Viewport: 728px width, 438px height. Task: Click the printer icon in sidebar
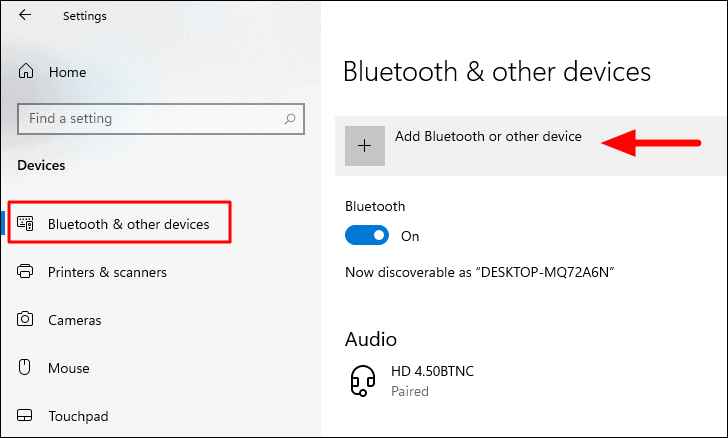point(25,271)
